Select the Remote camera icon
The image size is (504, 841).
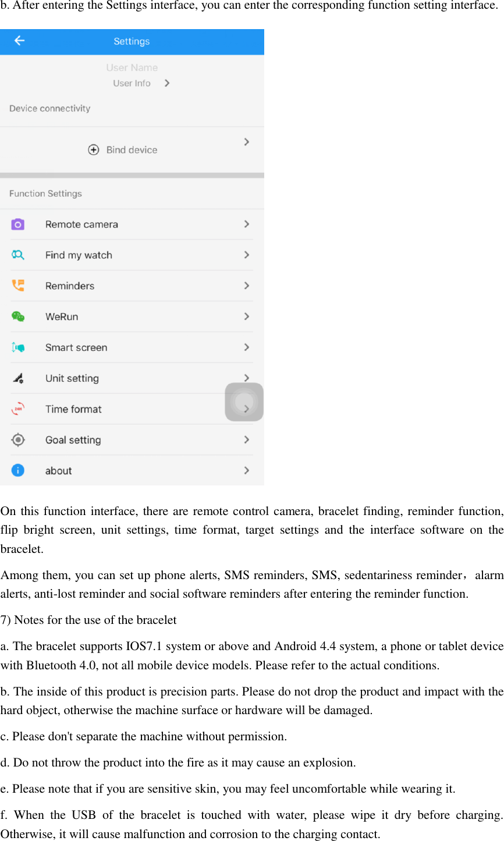[19, 224]
